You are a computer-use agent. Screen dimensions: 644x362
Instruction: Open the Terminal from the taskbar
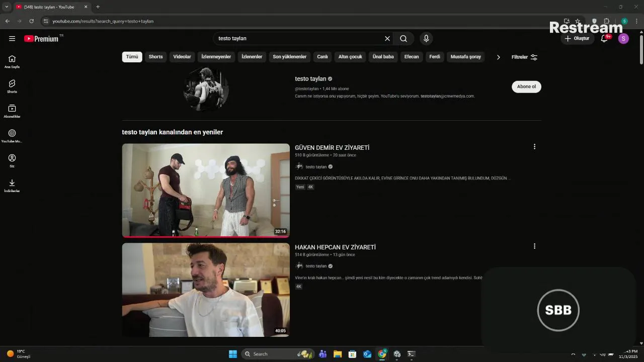[x=411, y=354]
